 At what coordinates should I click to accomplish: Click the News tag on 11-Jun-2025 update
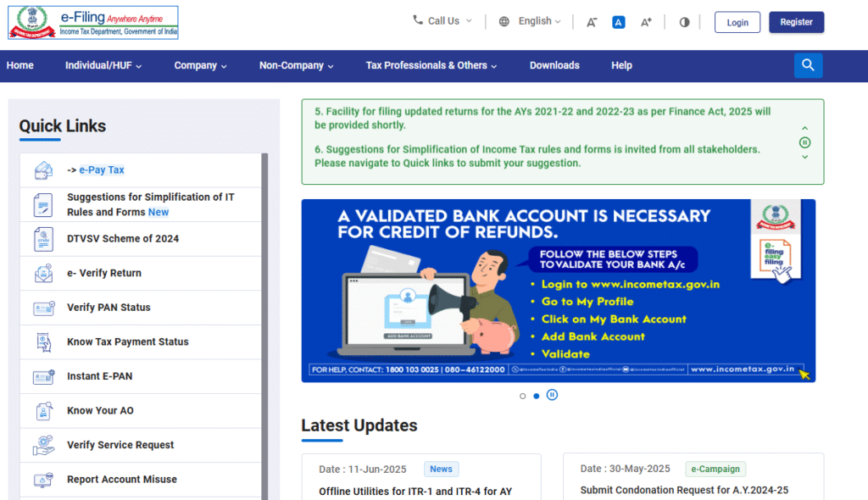(x=441, y=469)
